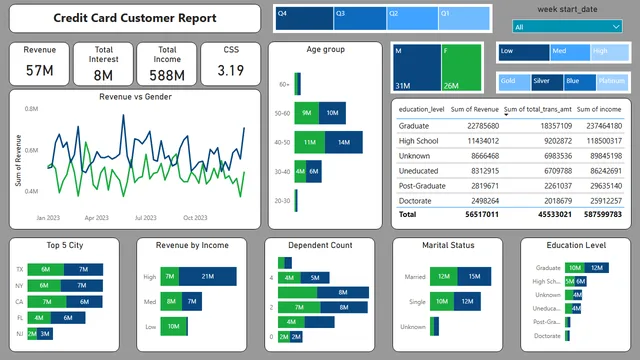Click the 20-30 age group bar
The width and height of the screenshot is (640, 360).
[x=296, y=201]
